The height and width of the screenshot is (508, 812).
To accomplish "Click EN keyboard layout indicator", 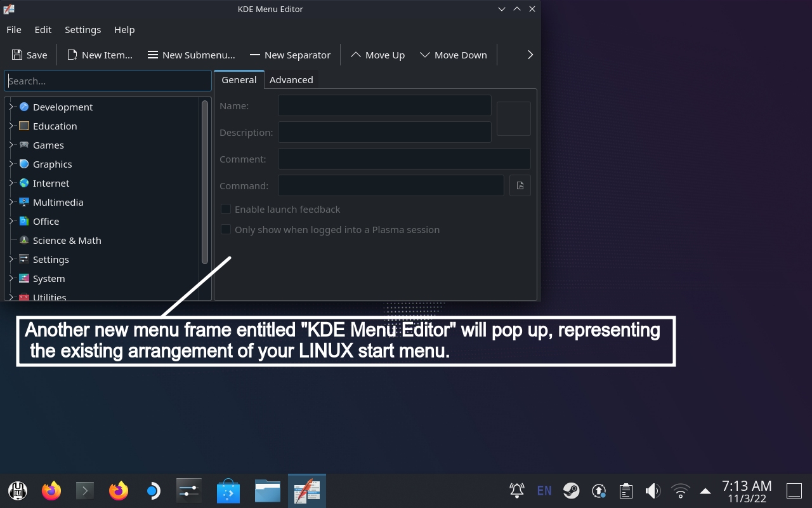I will tap(544, 490).
